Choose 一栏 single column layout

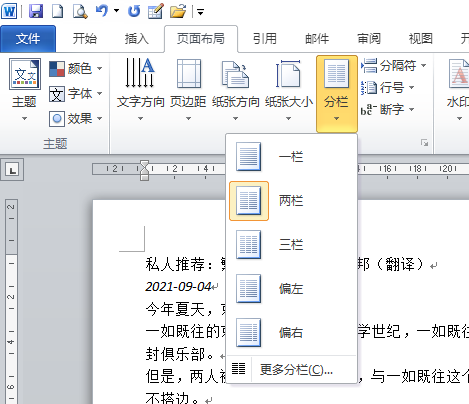[x=291, y=157]
